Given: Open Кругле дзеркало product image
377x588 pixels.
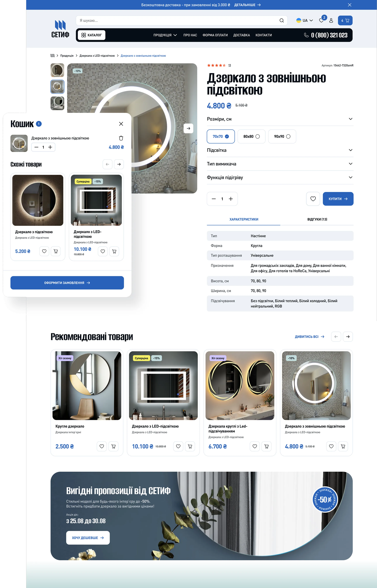Looking at the screenshot, I should click(x=87, y=386).
